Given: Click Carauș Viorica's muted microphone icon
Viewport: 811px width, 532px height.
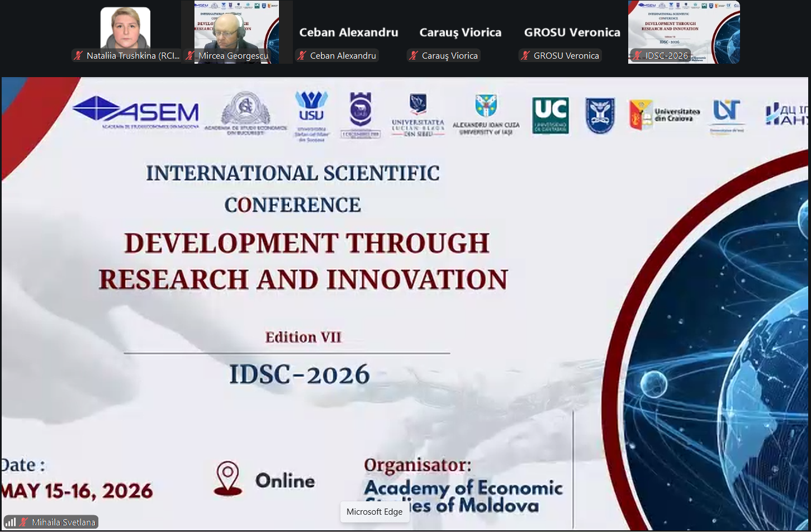Looking at the screenshot, I should pyautogui.click(x=414, y=55).
